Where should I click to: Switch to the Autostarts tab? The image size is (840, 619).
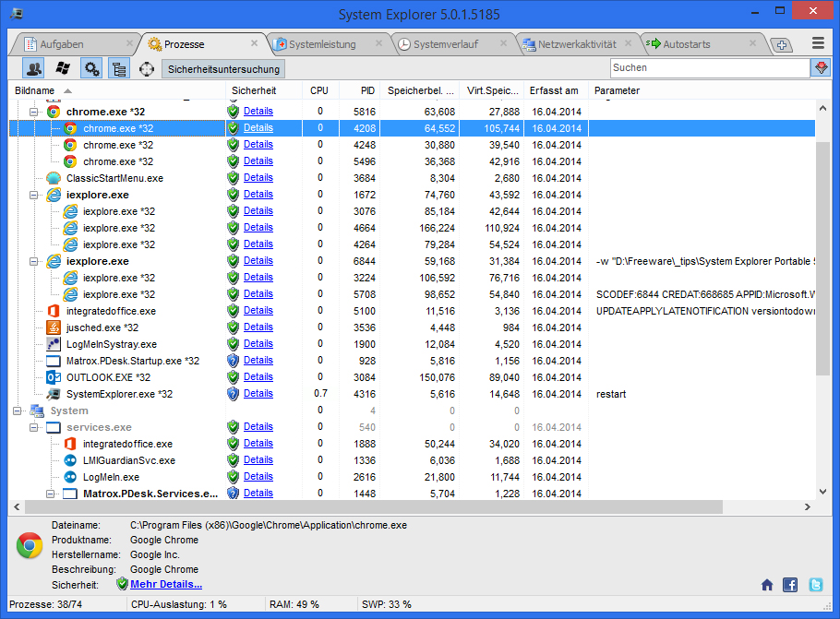click(686, 44)
